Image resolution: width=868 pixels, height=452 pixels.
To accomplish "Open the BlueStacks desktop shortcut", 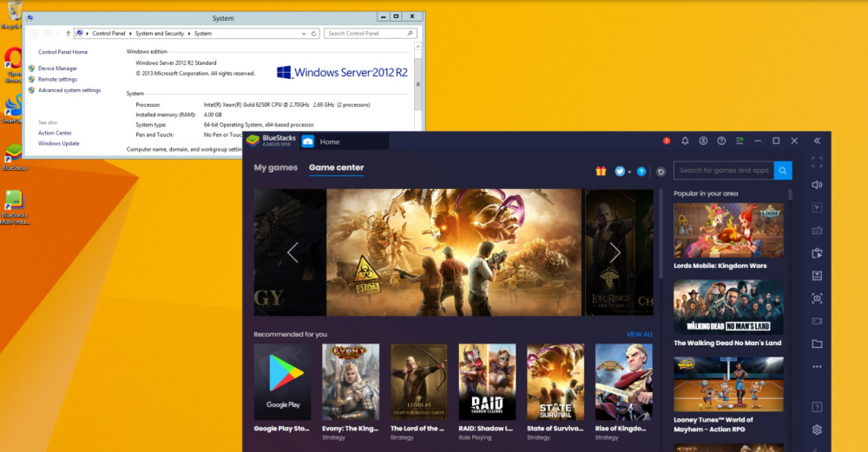I will click(x=14, y=157).
